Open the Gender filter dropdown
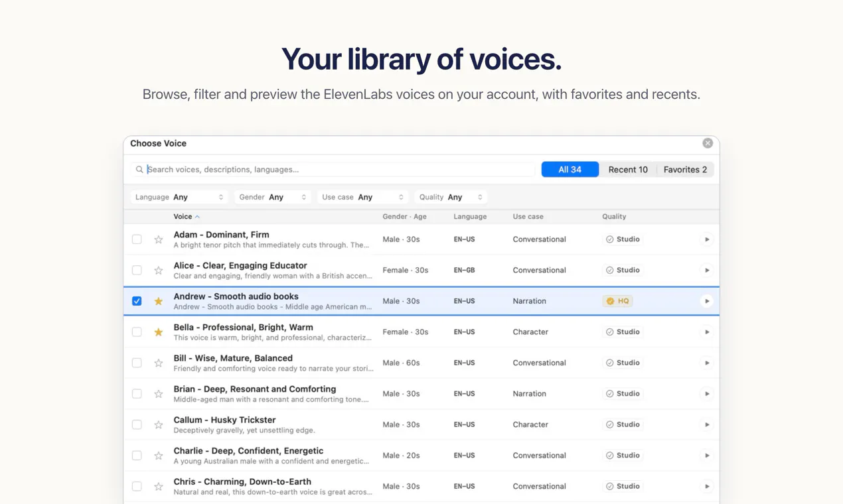Viewport: 843px width, 504px height. pyautogui.click(x=272, y=197)
